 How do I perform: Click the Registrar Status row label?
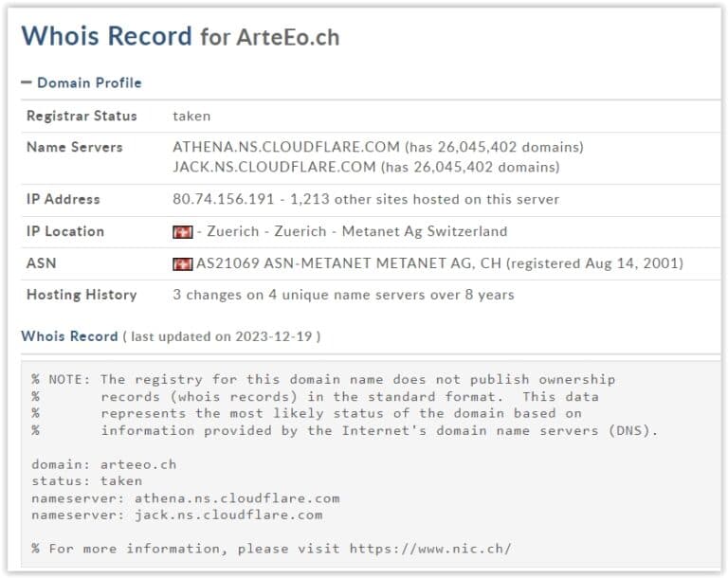tap(82, 117)
